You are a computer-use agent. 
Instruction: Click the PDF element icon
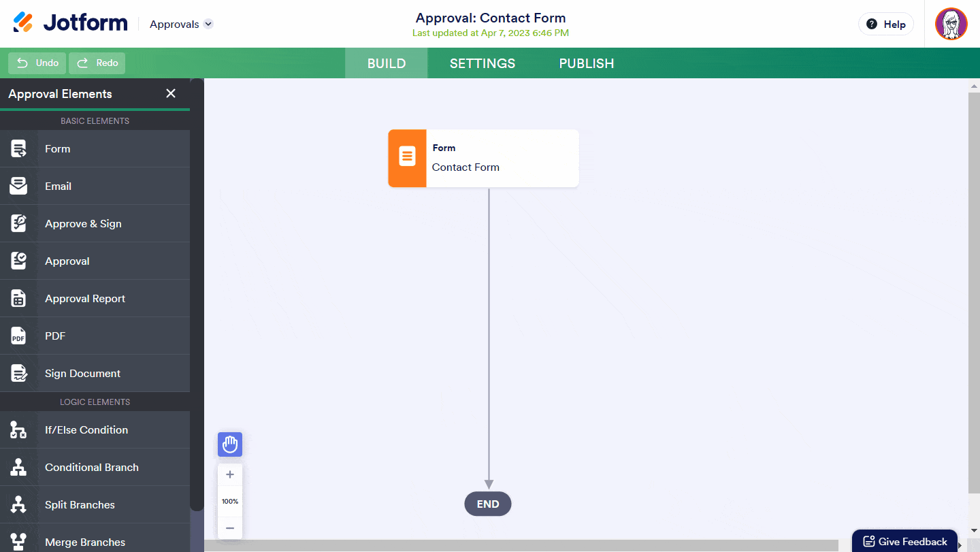[x=18, y=336]
